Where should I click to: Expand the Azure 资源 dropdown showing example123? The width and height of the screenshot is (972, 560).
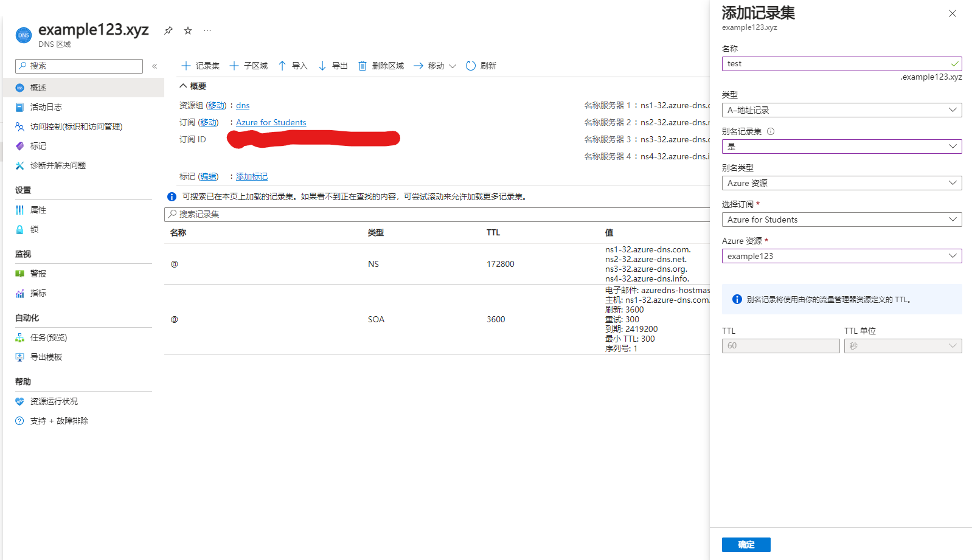(x=841, y=256)
